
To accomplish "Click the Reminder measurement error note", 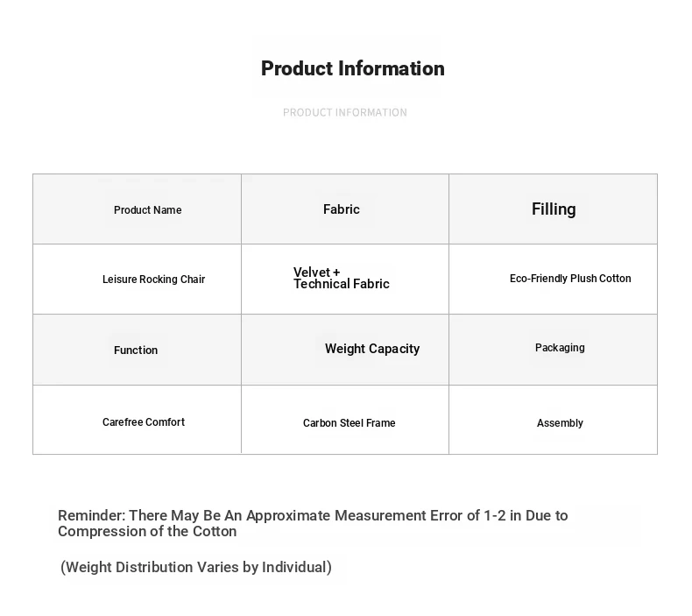I will pyautogui.click(x=313, y=523).
